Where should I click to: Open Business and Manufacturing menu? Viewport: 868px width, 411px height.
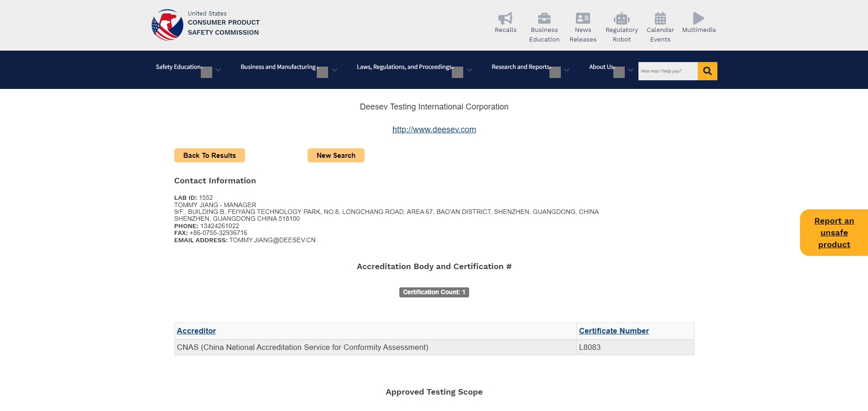(278, 67)
